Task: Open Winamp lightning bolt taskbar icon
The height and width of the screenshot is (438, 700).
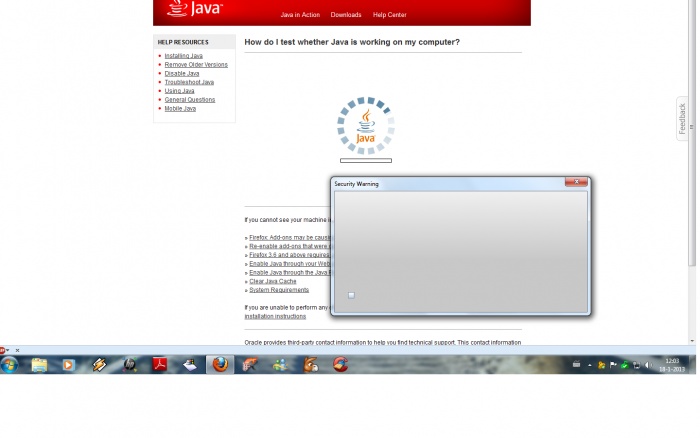Action: [99, 365]
